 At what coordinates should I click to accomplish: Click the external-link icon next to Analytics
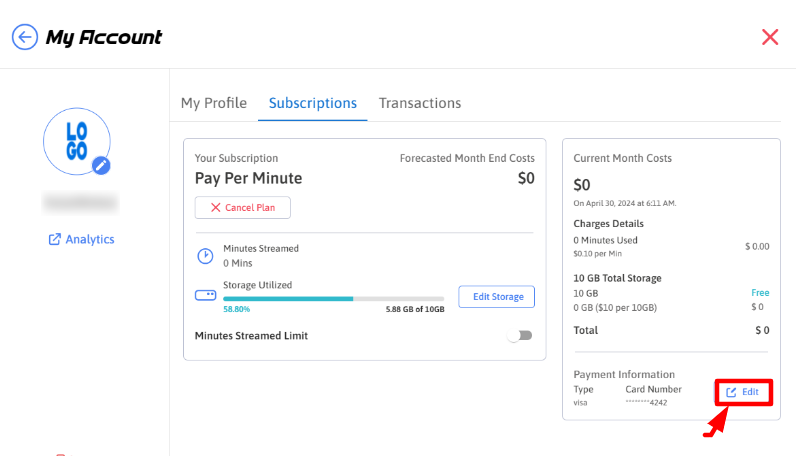coord(54,240)
